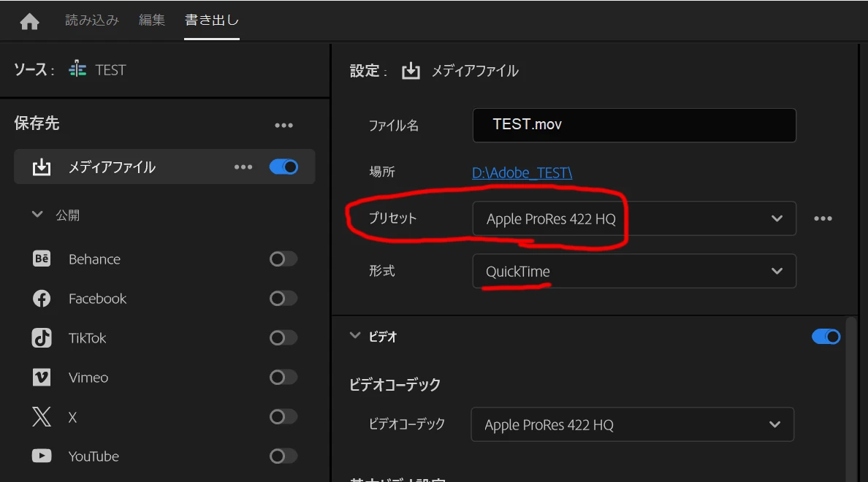Image resolution: width=868 pixels, height=482 pixels.
Task: Open the 保存先 more options menu
Action: pyautogui.click(x=284, y=126)
